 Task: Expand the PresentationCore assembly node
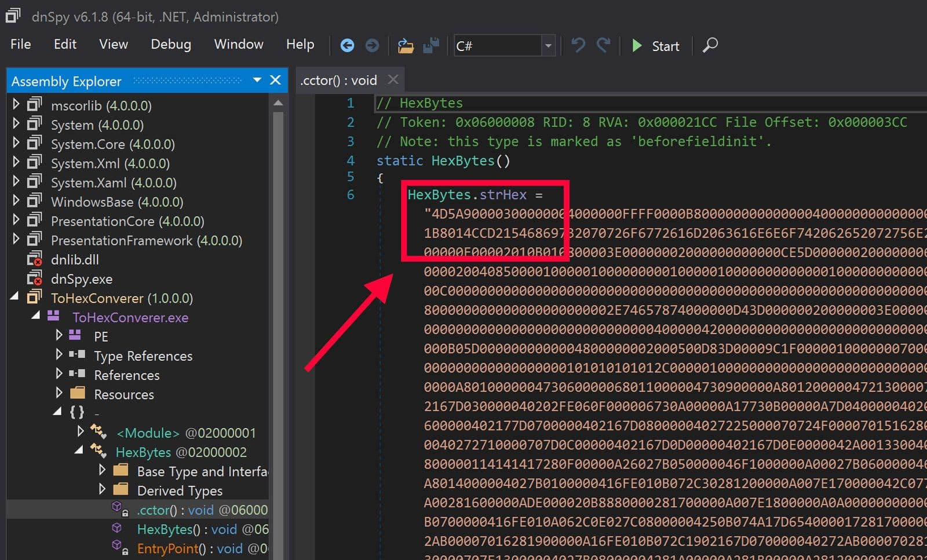pos(16,219)
